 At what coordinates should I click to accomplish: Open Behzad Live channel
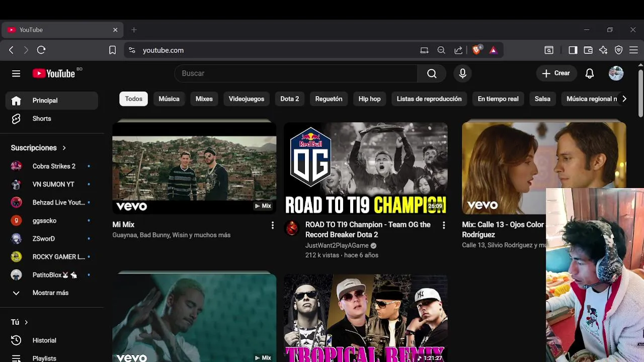52,202
